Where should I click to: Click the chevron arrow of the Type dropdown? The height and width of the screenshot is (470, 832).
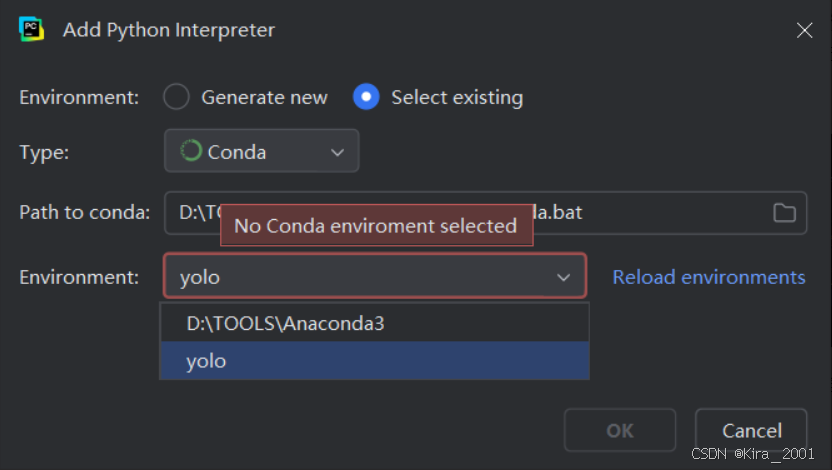[337, 153]
